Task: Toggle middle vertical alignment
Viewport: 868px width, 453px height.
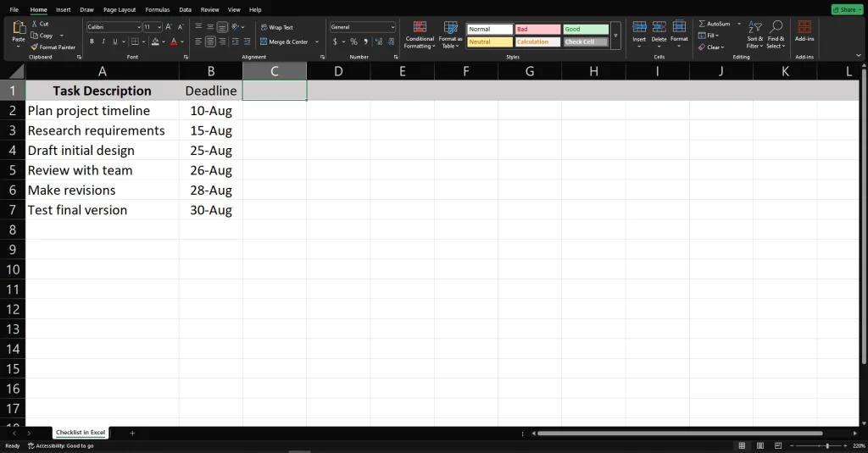Action: (210, 26)
